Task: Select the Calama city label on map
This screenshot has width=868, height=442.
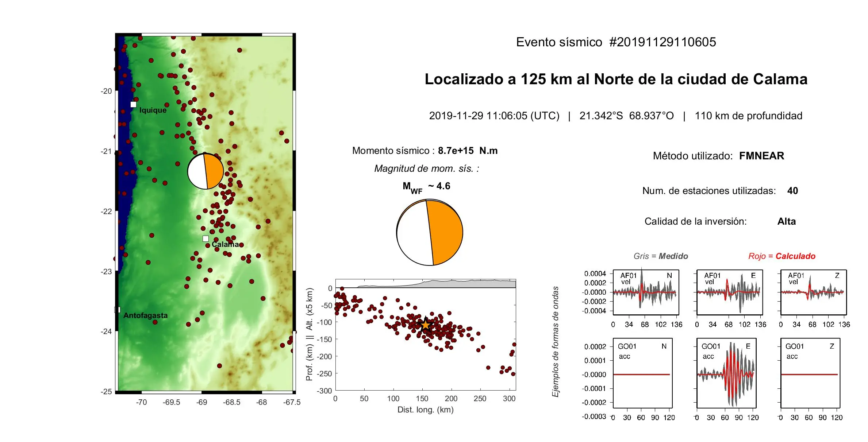Action: (x=225, y=244)
